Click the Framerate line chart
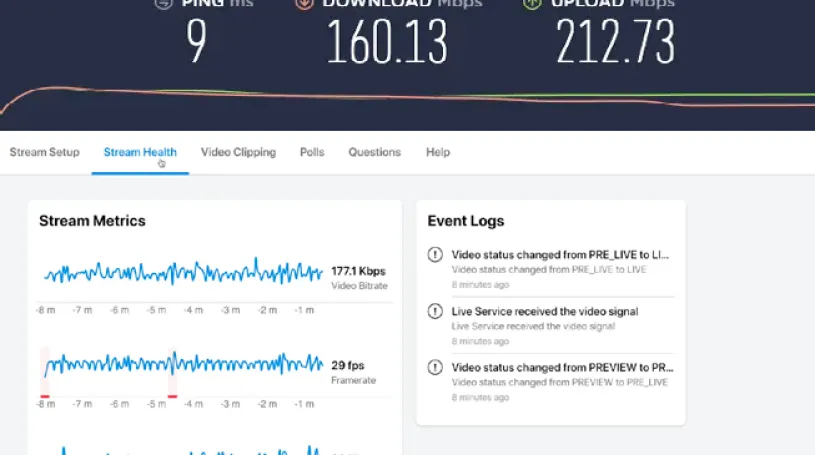This screenshot has width=815, height=455. [x=183, y=364]
